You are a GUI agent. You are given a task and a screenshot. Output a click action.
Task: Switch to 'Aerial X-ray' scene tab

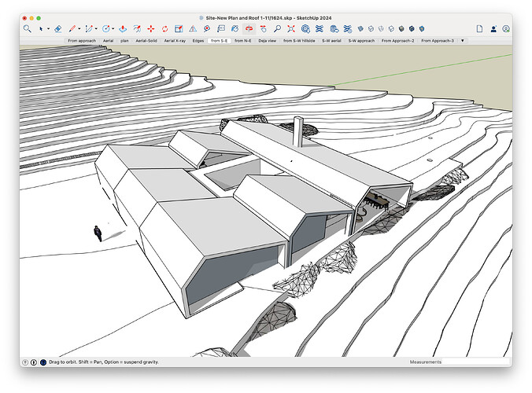(x=175, y=41)
